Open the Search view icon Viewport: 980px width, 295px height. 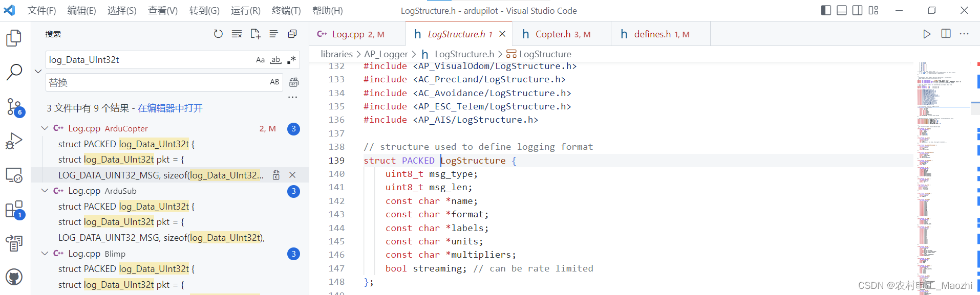point(14,72)
